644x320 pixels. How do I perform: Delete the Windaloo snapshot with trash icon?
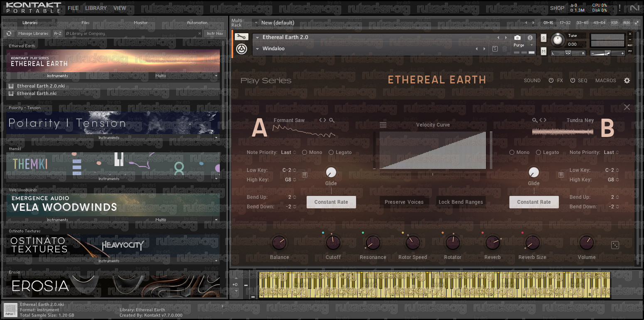(504, 49)
